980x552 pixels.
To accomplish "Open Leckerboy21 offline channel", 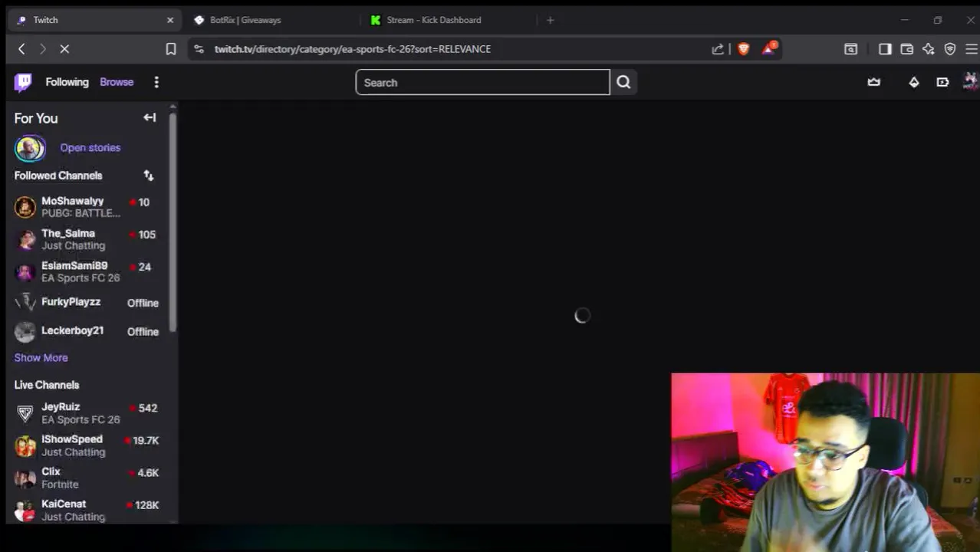I will click(x=87, y=331).
